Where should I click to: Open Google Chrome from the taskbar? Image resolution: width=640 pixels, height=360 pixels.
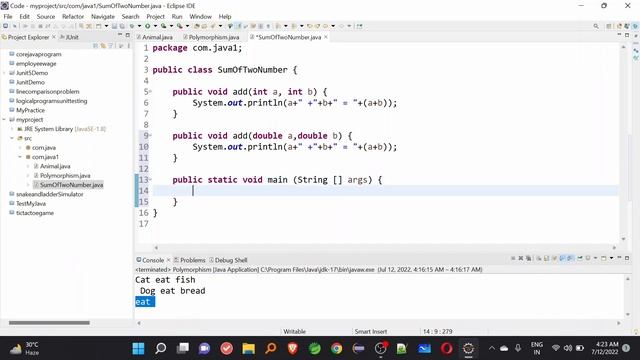coord(336,348)
